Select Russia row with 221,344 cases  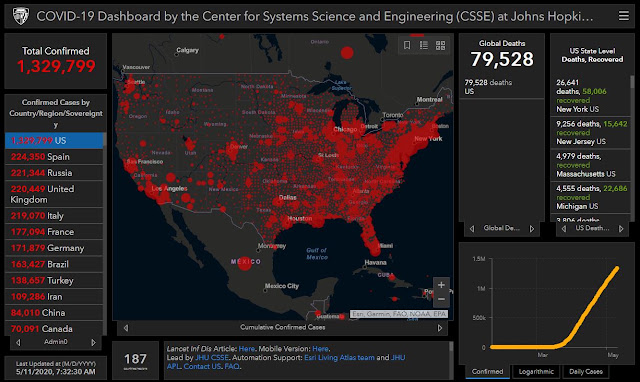point(54,173)
